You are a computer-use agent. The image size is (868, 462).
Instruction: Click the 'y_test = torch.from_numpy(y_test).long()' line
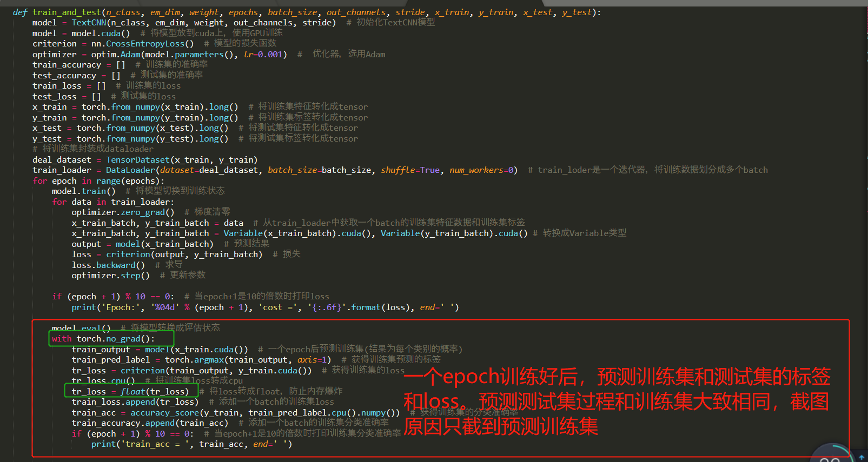[x=195, y=138]
